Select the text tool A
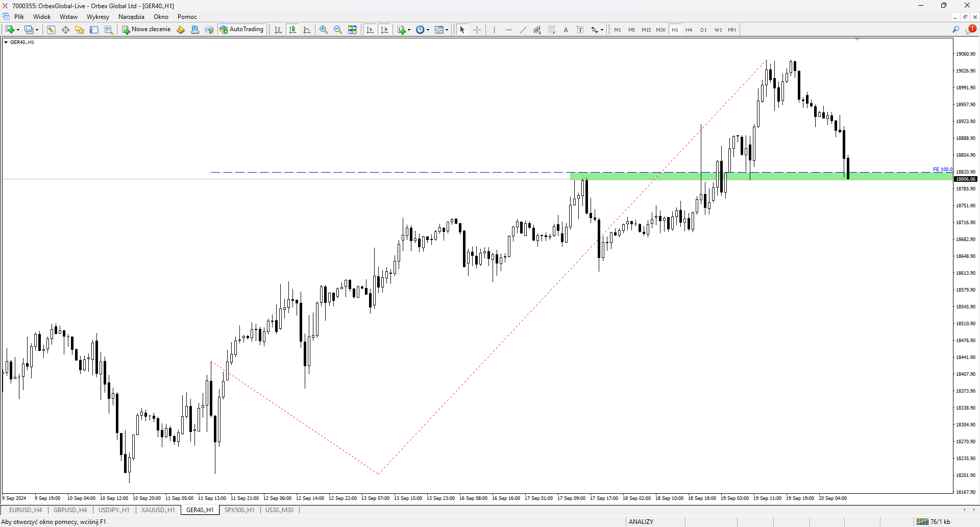The image size is (980, 527). [x=566, y=30]
